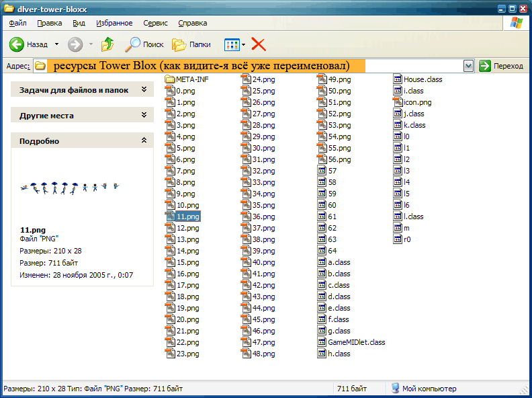This screenshot has width=532, height=398.
Task: Click the m file icon
Action: (398, 228)
